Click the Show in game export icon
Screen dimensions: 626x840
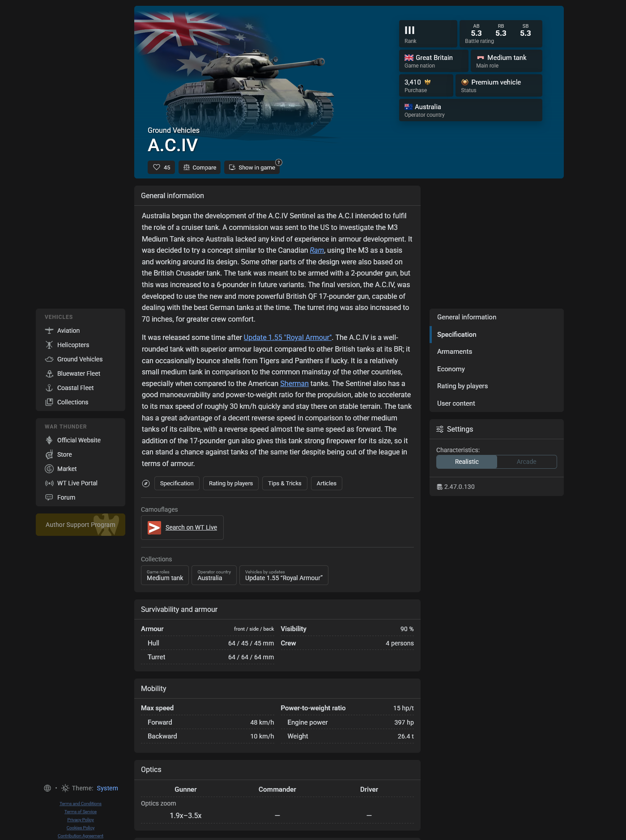click(232, 167)
